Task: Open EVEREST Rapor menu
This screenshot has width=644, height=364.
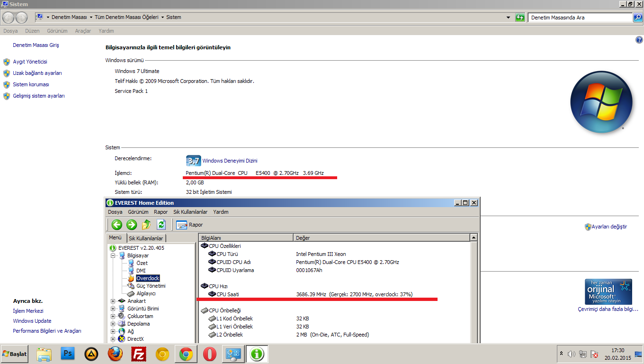Action: click(x=161, y=212)
